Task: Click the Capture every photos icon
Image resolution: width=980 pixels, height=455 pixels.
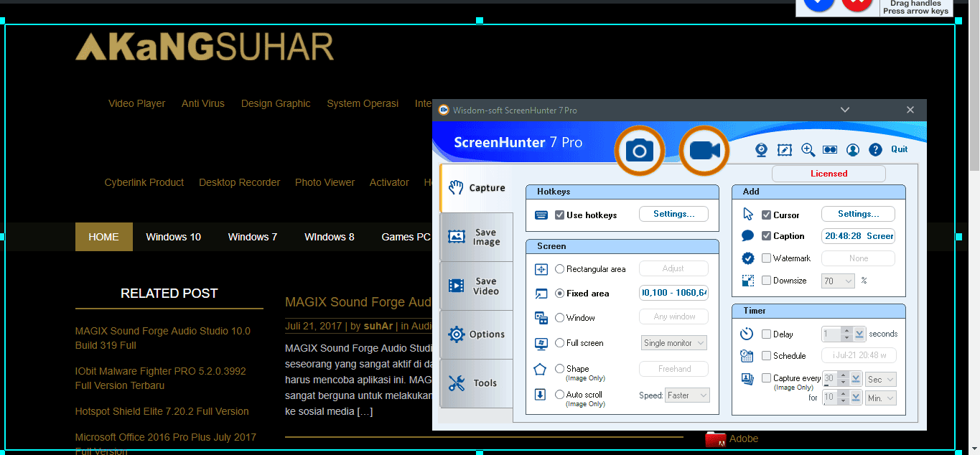Action: 747,378
